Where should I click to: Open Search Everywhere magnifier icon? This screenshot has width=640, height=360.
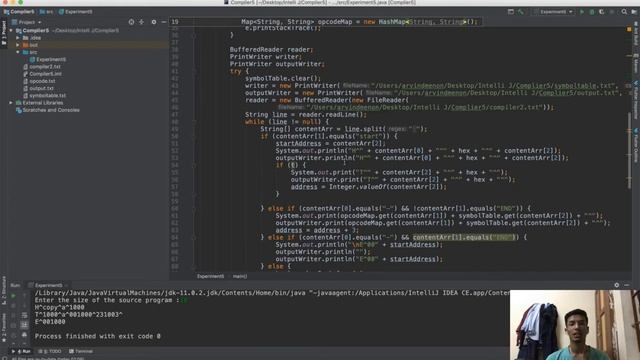(624, 12)
